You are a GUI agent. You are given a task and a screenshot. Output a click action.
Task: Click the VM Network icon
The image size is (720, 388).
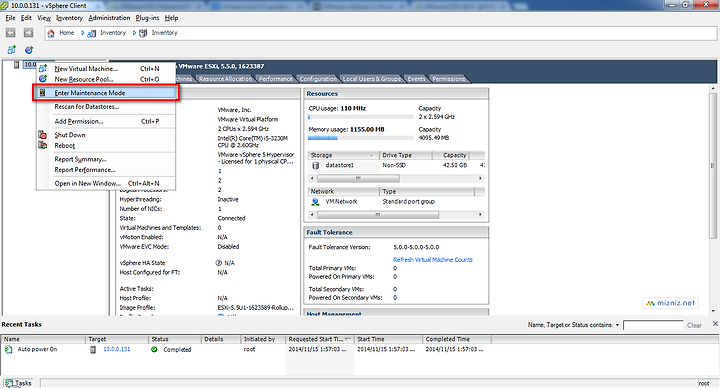[315, 202]
